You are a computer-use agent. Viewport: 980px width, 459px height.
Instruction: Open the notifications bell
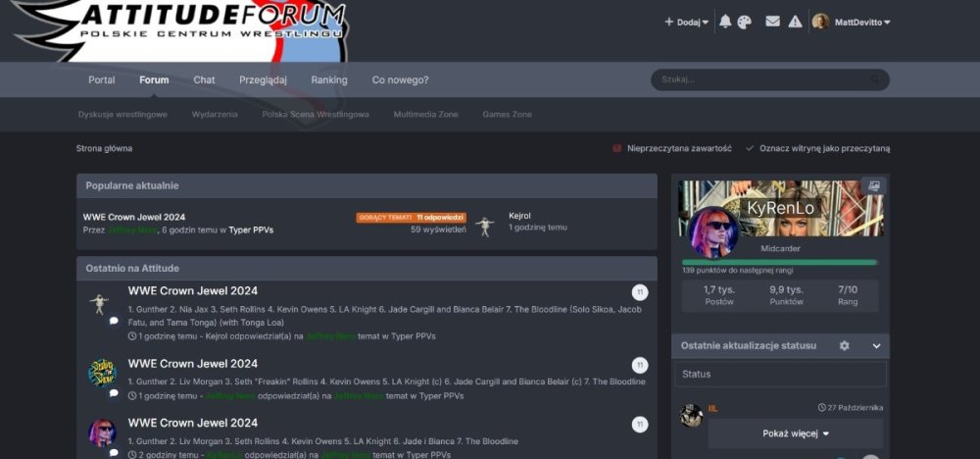[725, 22]
